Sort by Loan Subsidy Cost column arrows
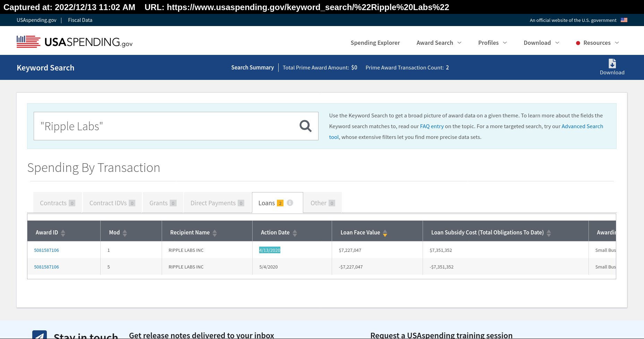 [x=549, y=233]
